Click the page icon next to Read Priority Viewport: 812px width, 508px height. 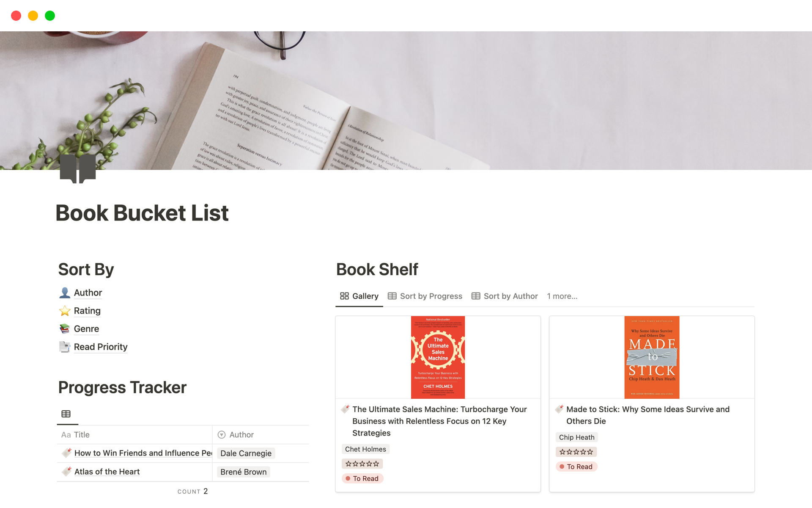pos(64,347)
